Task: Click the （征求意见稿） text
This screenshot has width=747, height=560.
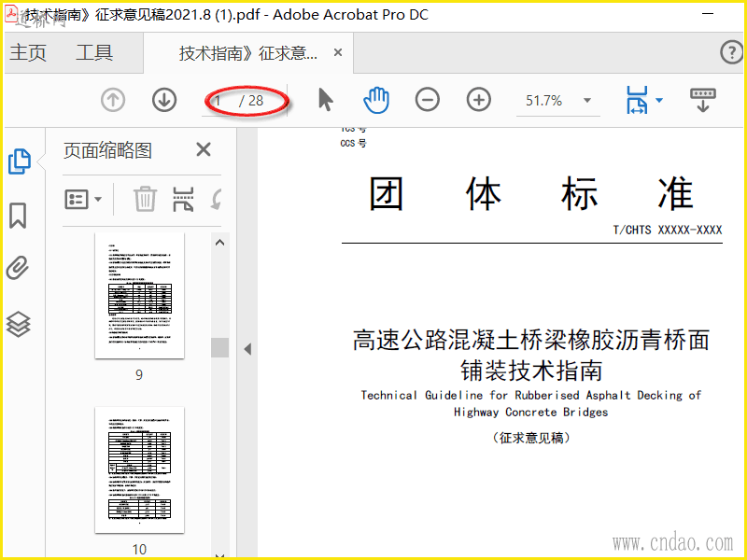Action: coord(531,438)
